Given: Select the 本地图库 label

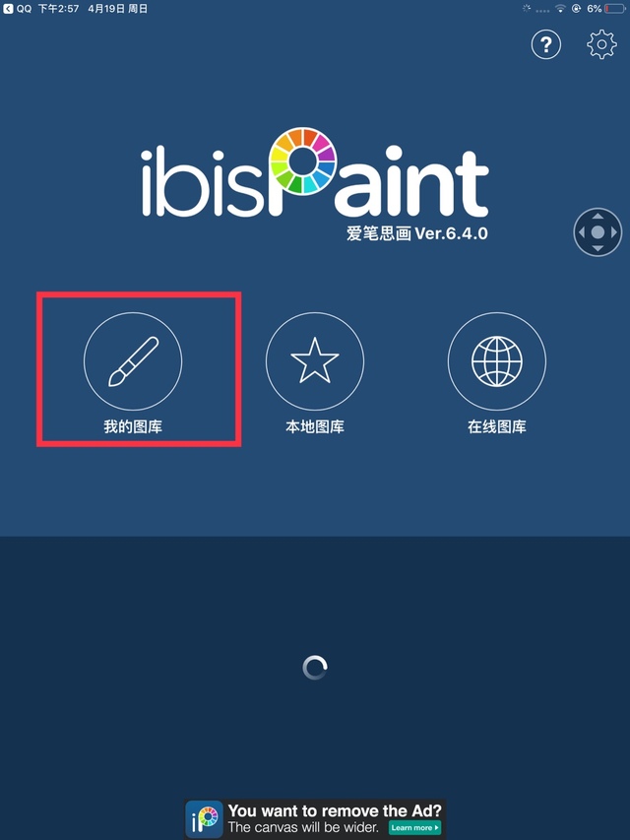Looking at the screenshot, I should point(315,426).
